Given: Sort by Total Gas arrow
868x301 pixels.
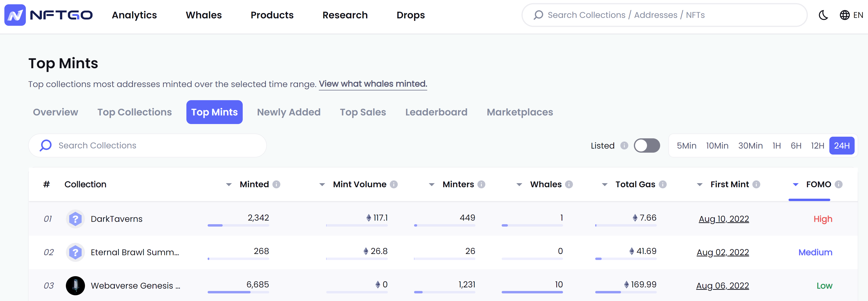Looking at the screenshot, I should pyautogui.click(x=605, y=185).
